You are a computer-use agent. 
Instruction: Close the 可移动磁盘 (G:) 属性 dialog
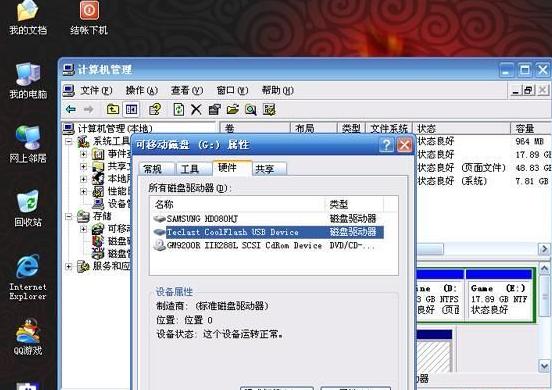(404, 145)
